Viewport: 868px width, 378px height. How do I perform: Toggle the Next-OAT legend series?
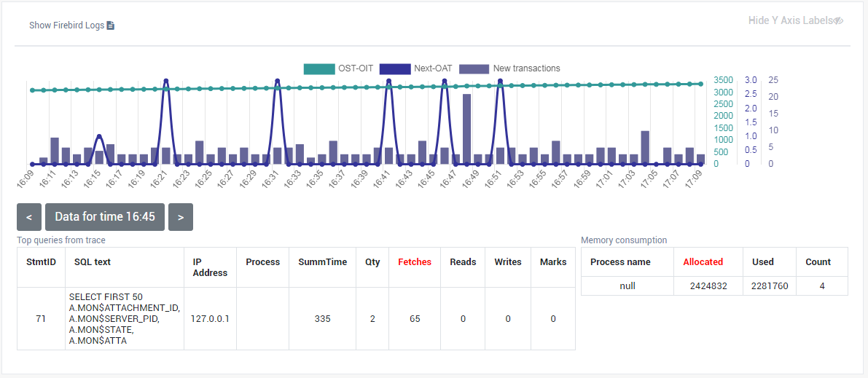[x=415, y=68]
